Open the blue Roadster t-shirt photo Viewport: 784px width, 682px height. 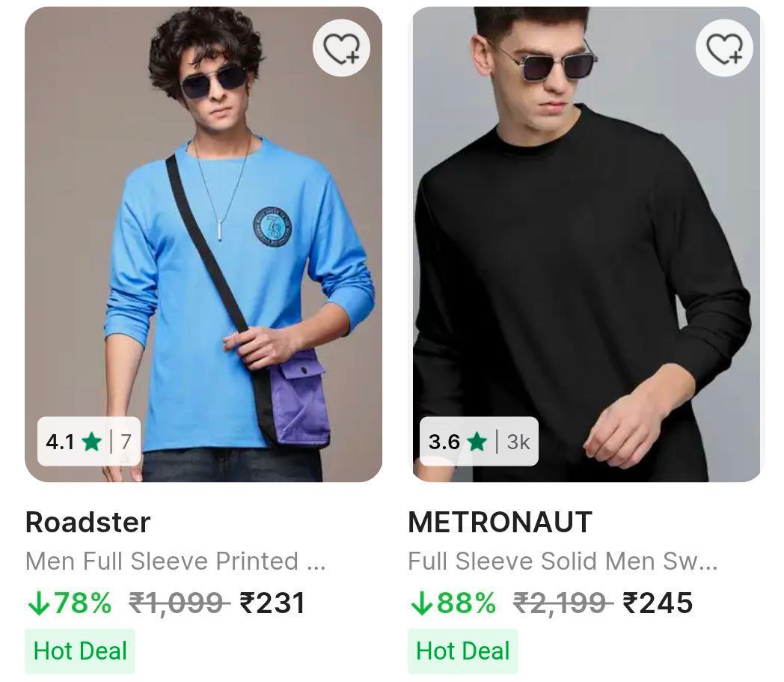coord(203,247)
